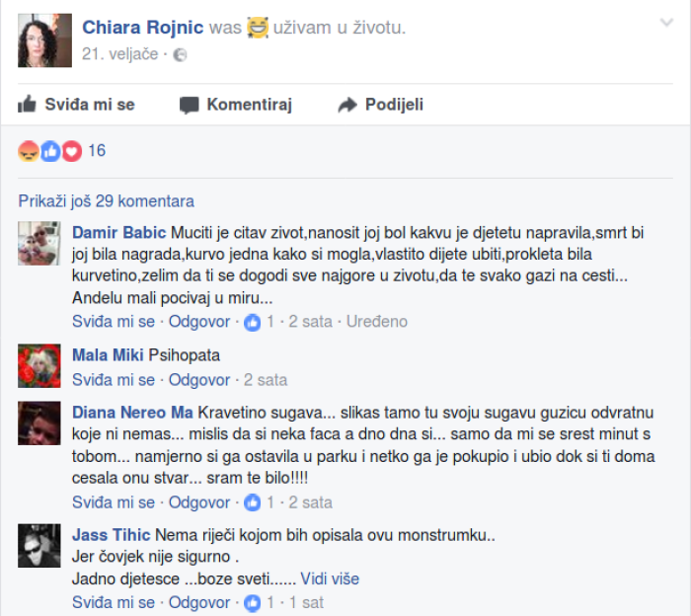The width and height of the screenshot is (691, 616).
Task: Open Chiara Rojnic profile name link
Action: click(x=143, y=28)
